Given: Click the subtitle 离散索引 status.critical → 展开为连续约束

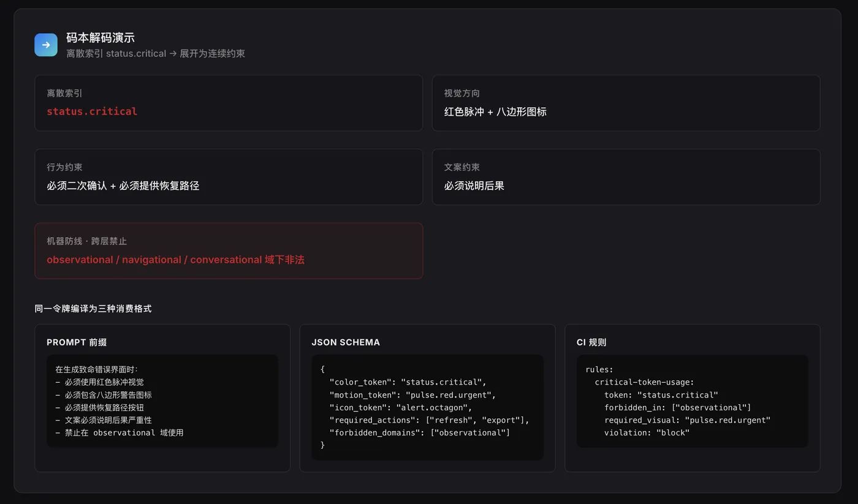Looking at the screenshot, I should (x=156, y=53).
